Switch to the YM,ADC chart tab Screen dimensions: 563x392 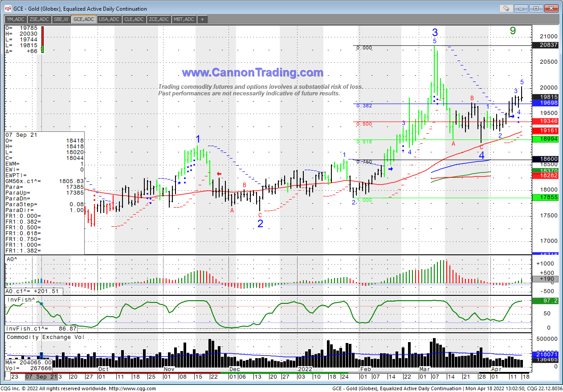tap(16, 19)
